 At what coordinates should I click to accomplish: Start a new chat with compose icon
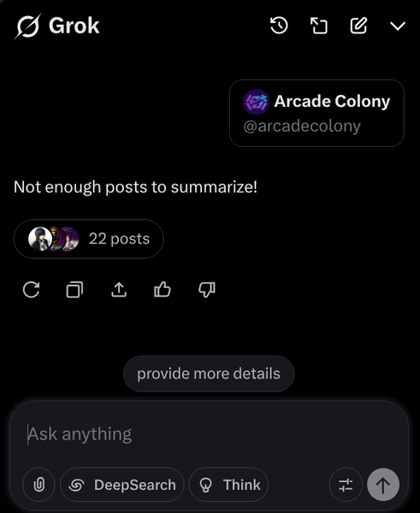pyautogui.click(x=358, y=26)
